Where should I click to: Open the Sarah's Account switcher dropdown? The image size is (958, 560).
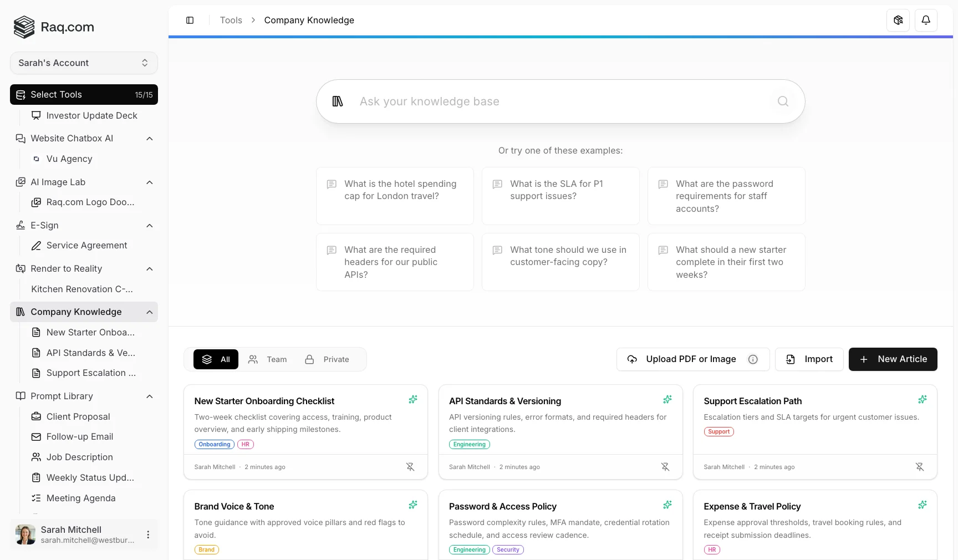tap(84, 63)
